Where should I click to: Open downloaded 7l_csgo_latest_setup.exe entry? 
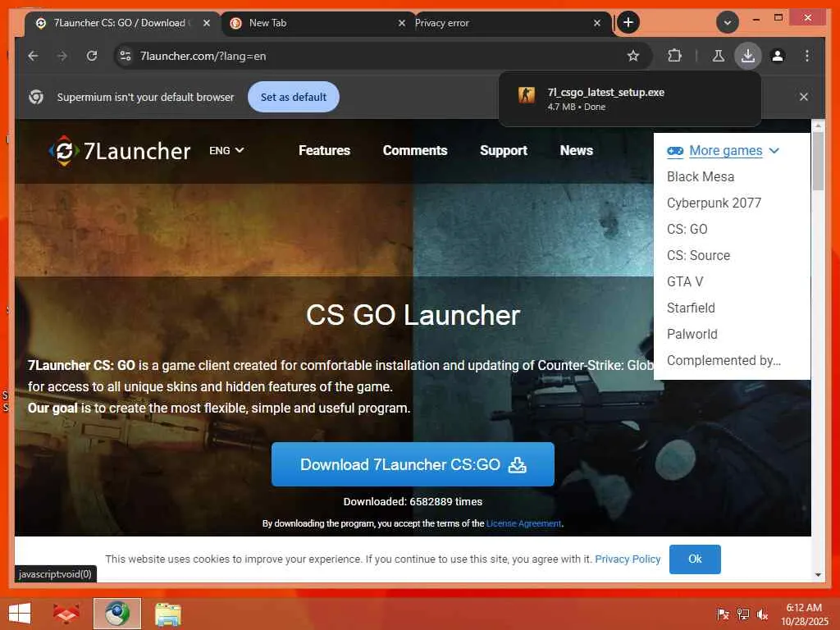point(630,99)
